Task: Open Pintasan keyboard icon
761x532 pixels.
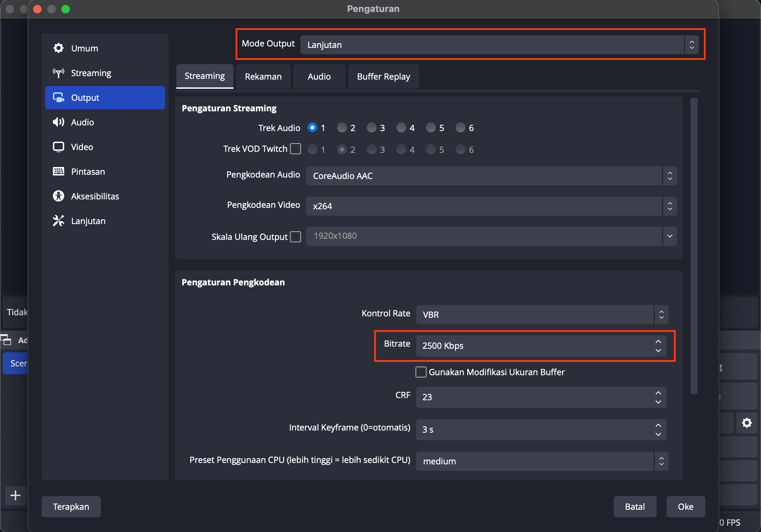Action: coord(59,172)
